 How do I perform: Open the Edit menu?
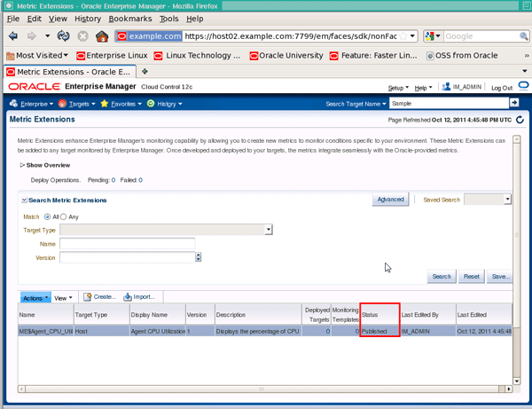(35, 19)
